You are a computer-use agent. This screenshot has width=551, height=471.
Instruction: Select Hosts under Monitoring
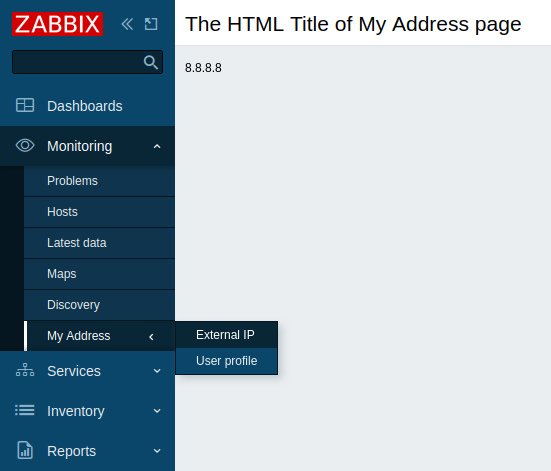point(99,212)
